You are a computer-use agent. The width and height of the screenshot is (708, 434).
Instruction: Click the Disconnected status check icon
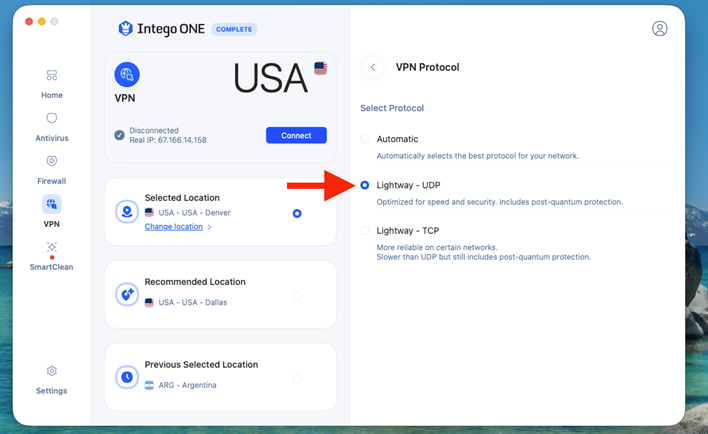click(119, 135)
